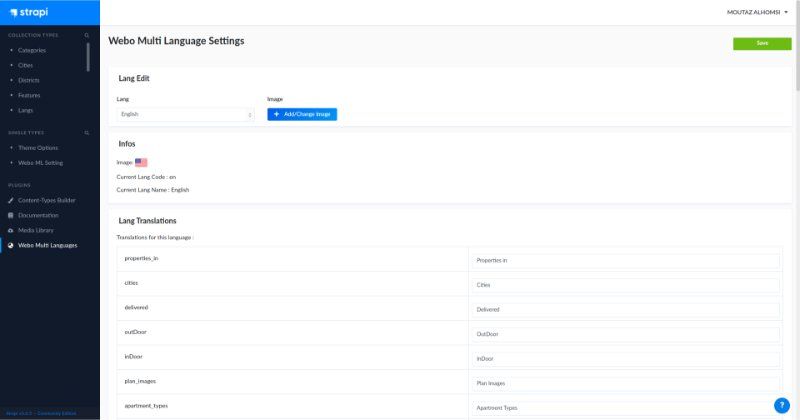Open Media Library plugin icon

point(11,231)
